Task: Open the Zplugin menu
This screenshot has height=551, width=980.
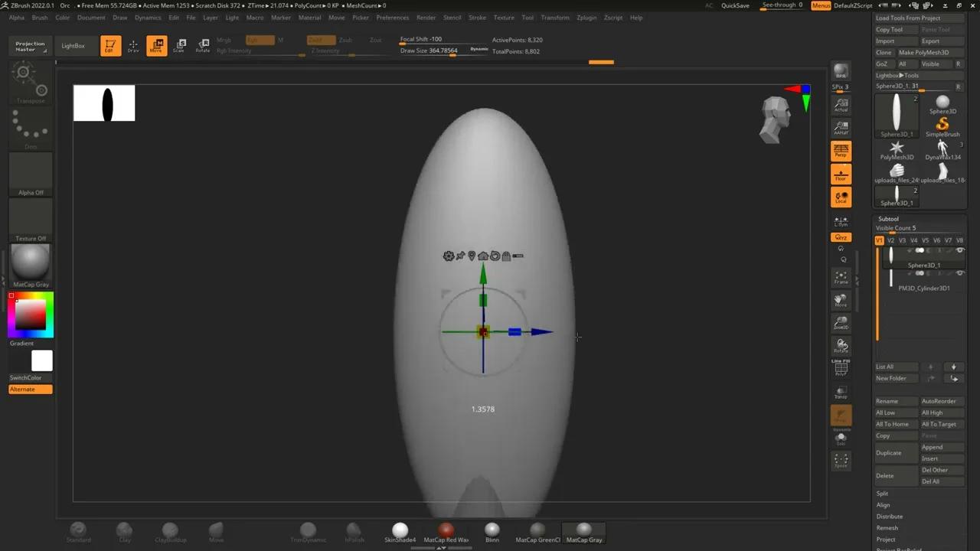Action: [x=586, y=18]
